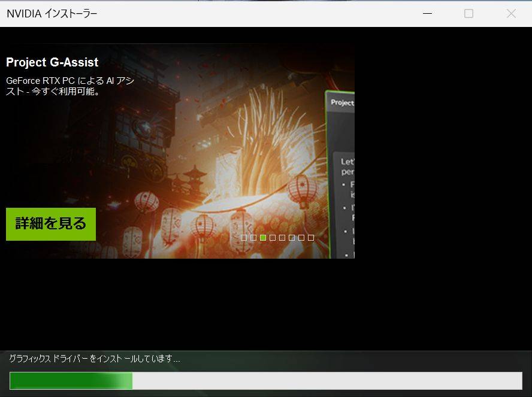
Task: Select the second slide indicator dot
Action: pos(253,238)
